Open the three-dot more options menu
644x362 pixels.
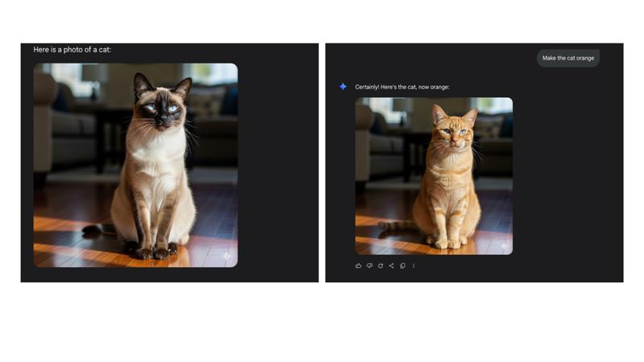pos(414,265)
